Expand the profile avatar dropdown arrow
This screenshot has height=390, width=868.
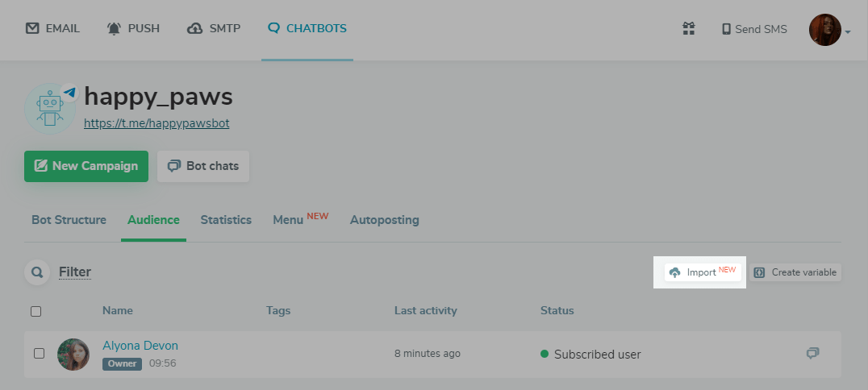click(848, 32)
